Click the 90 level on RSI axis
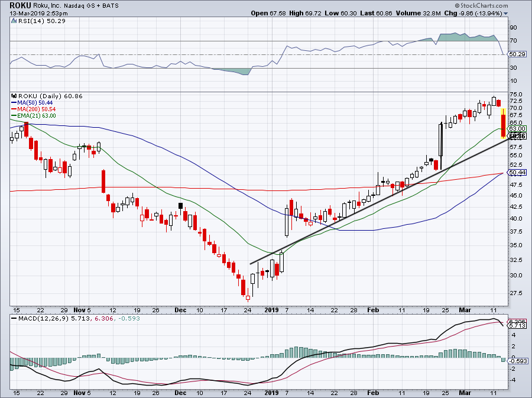 point(513,27)
